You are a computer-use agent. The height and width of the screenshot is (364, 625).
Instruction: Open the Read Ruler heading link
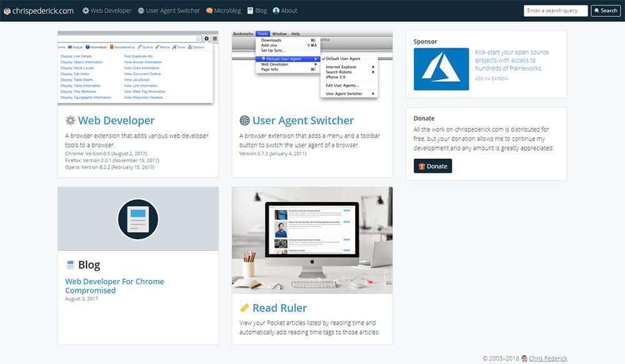coord(279,308)
